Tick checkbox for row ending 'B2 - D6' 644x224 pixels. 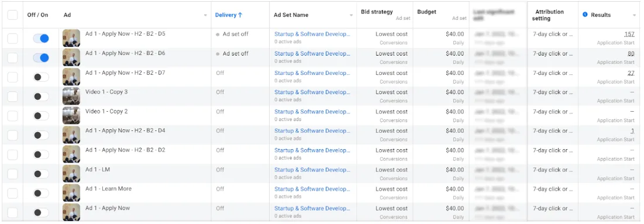point(13,57)
